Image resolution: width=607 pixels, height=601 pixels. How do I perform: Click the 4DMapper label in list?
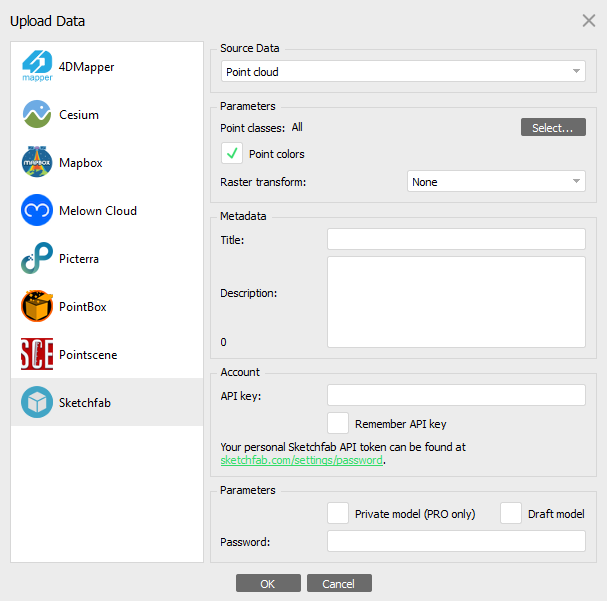click(86, 67)
